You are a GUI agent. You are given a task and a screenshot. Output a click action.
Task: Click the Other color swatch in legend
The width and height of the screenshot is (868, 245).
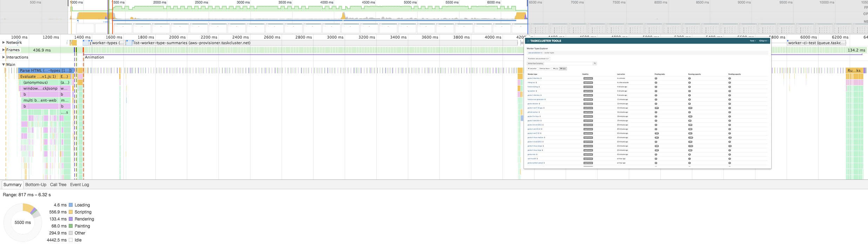(x=71, y=233)
